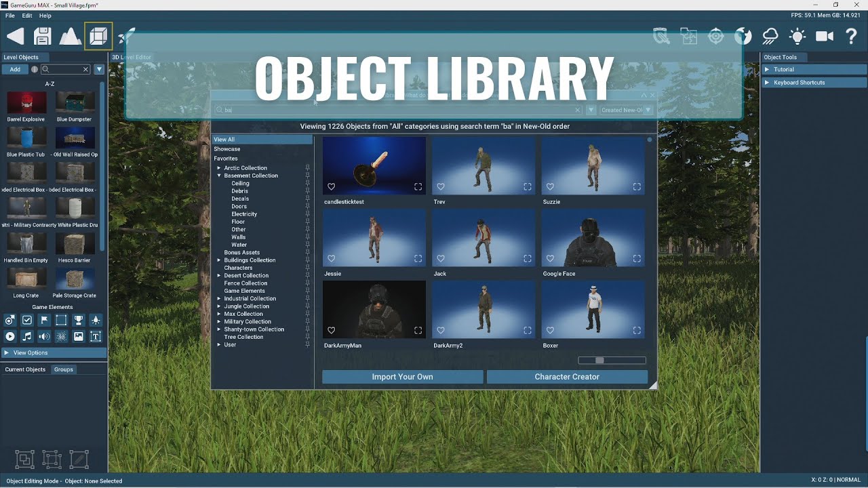Open the File menu

[10, 16]
